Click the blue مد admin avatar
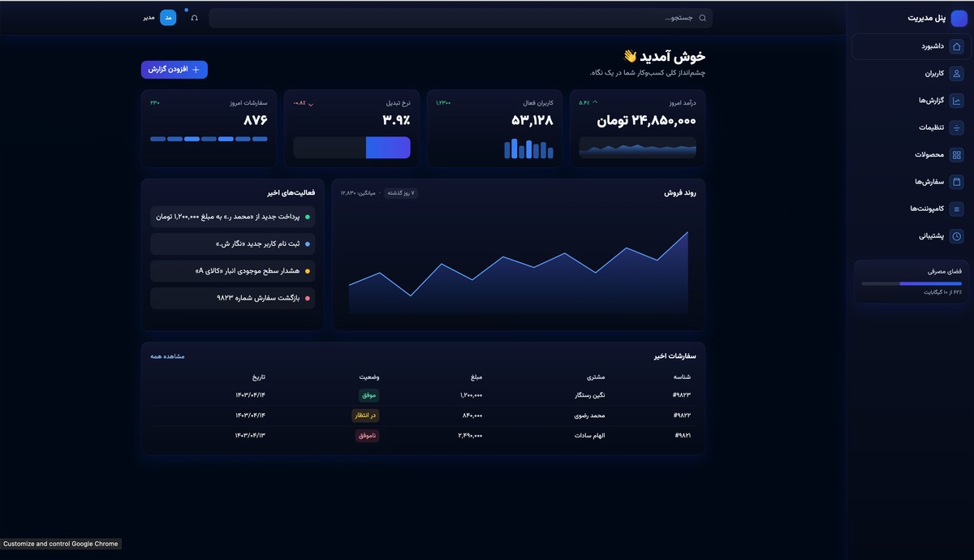Viewport: 974px width, 560px height. 167,16
